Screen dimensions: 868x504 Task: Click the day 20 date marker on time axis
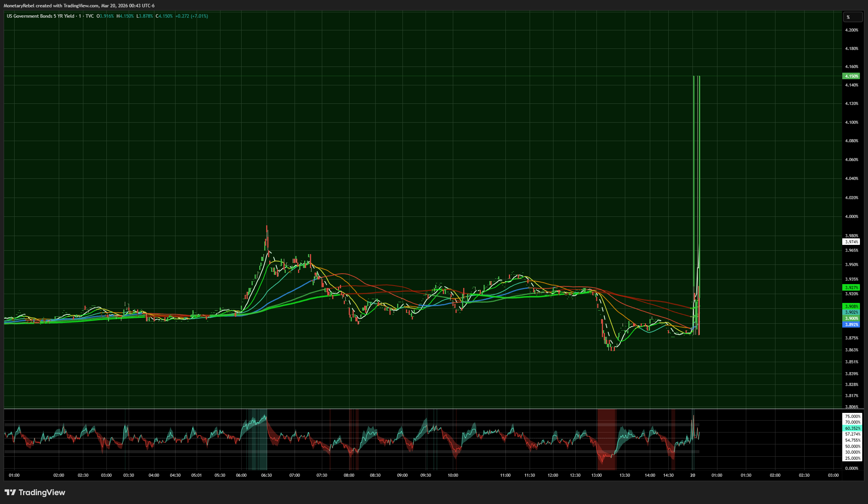[692, 475]
